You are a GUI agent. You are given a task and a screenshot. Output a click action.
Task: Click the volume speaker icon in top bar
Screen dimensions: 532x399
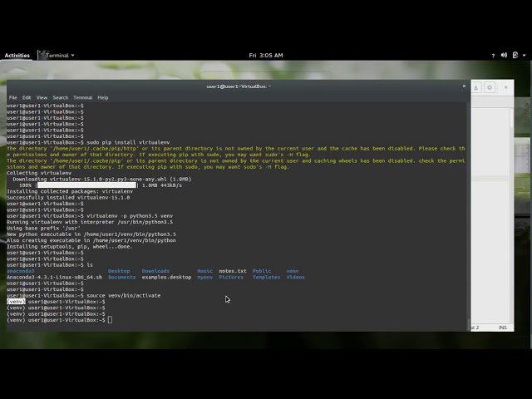click(505, 55)
